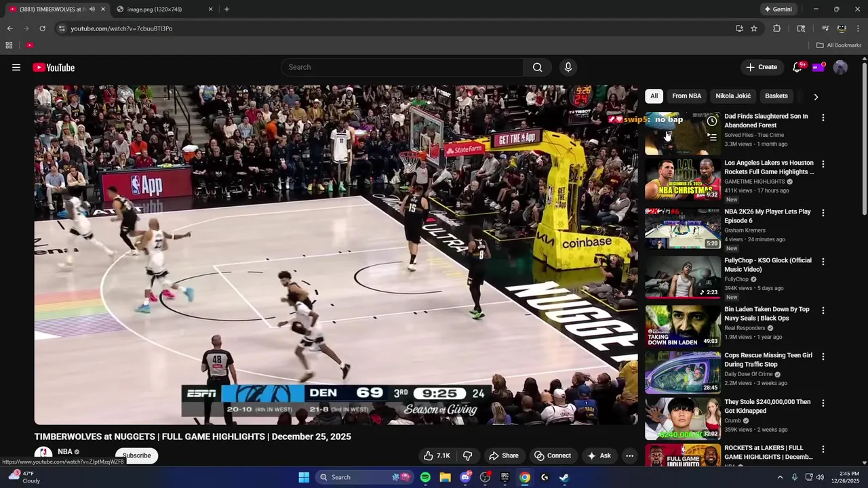Open Bin Laden Taken Down thumbnail

click(x=683, y=326)
